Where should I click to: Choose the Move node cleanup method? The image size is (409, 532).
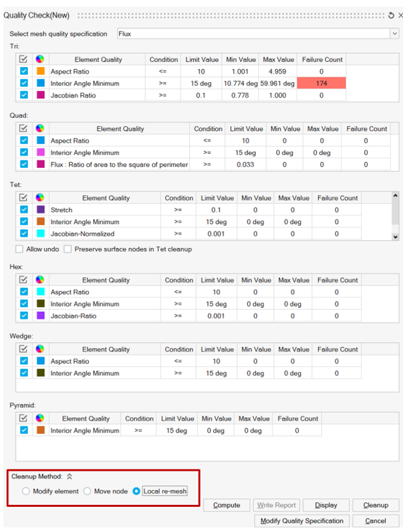tap(88, 492)
